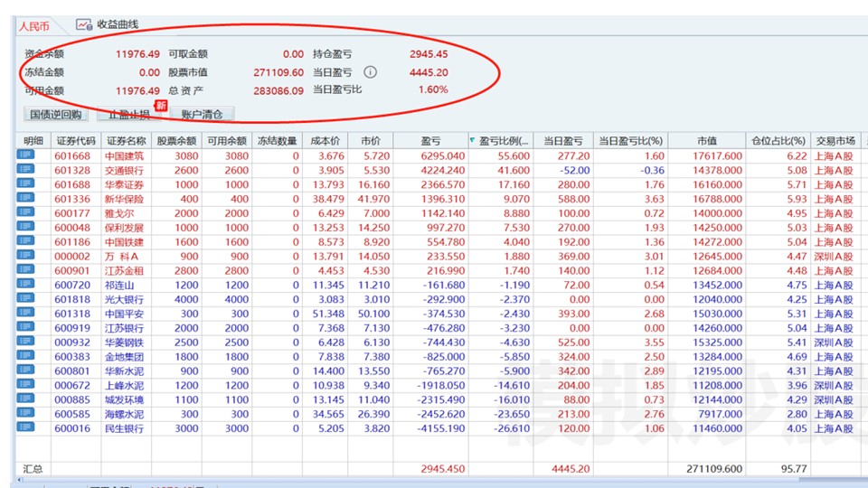Open detail icon for 华新水泥 row

tap(25, 371)
